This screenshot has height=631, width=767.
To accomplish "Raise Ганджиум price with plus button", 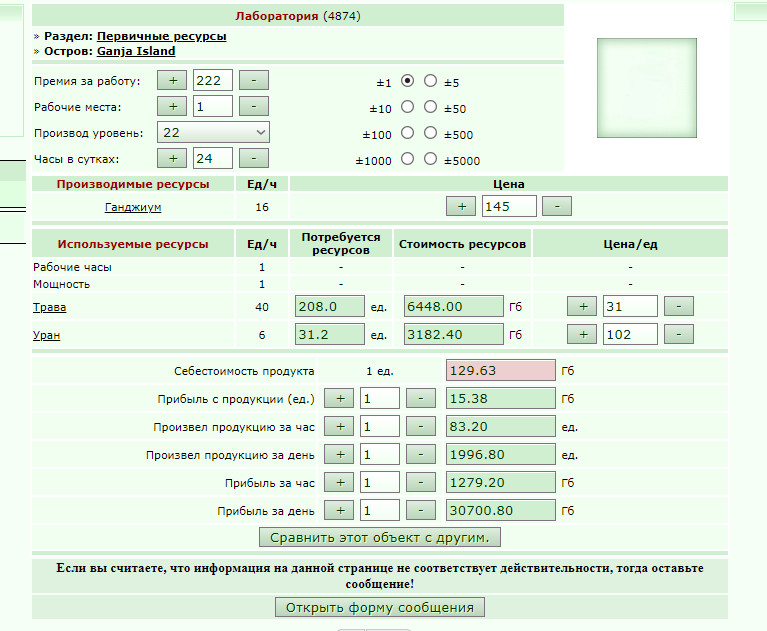I will pyautogui.click(x=461, y=206).
